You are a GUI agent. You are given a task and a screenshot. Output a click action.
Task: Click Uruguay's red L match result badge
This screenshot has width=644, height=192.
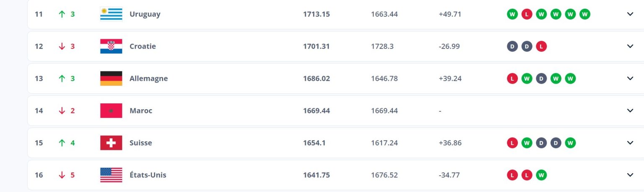click(527, 14)
